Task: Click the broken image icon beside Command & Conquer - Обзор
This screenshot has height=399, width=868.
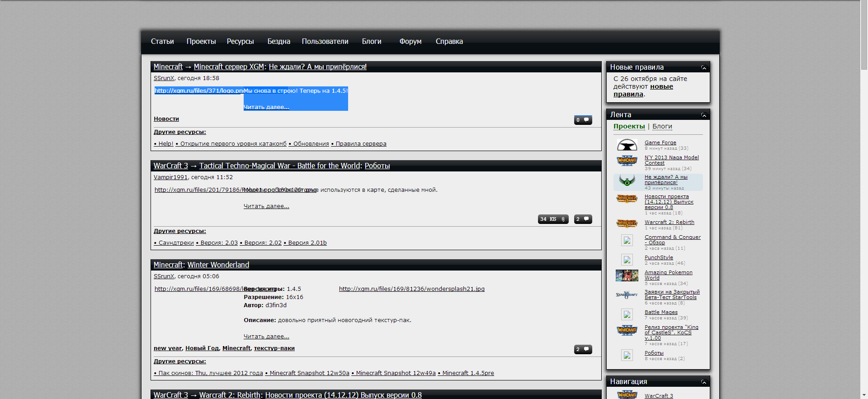Action: [627, 240]
